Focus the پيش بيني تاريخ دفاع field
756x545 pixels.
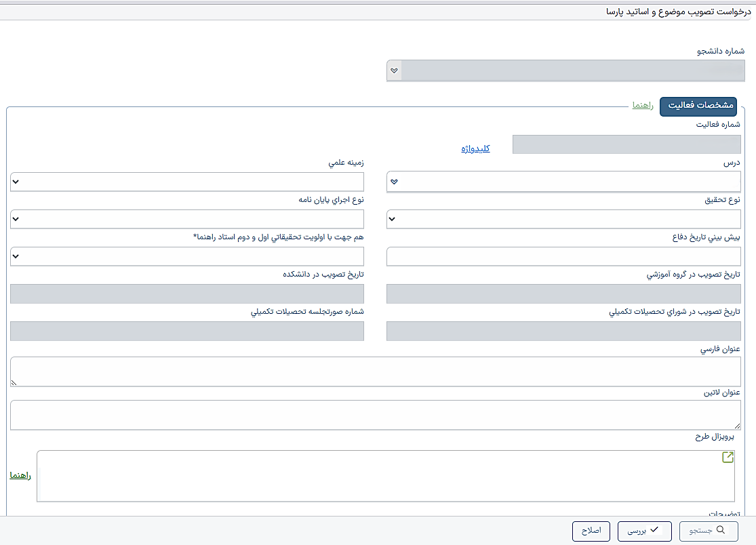pyautogui.click(x=563, y=256)
